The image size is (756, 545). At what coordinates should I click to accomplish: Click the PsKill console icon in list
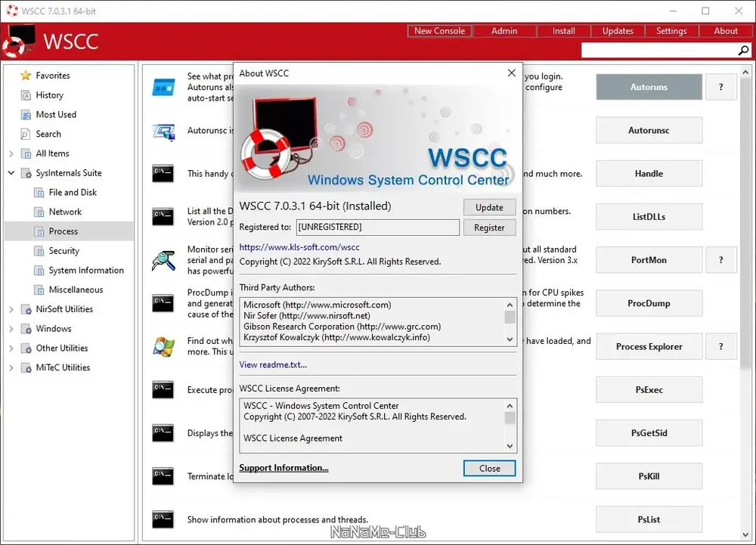[x=163, y=476]
